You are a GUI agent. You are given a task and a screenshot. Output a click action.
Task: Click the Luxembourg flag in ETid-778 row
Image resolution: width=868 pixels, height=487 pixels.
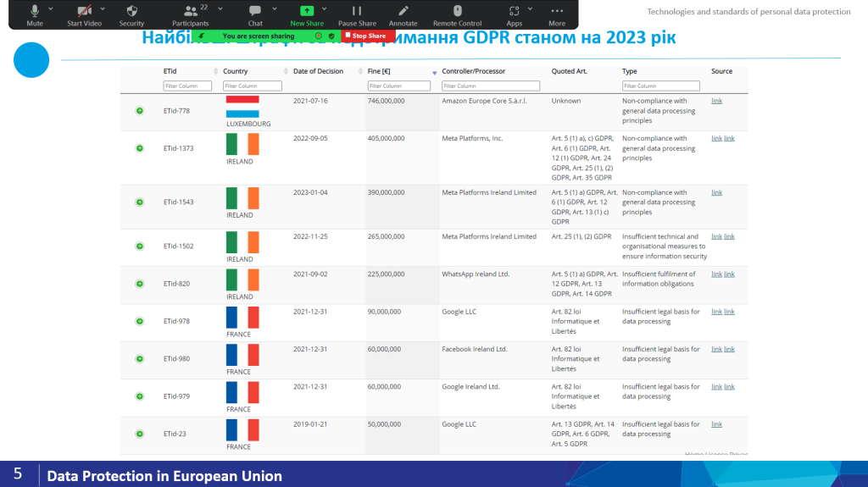pos(242,107)
